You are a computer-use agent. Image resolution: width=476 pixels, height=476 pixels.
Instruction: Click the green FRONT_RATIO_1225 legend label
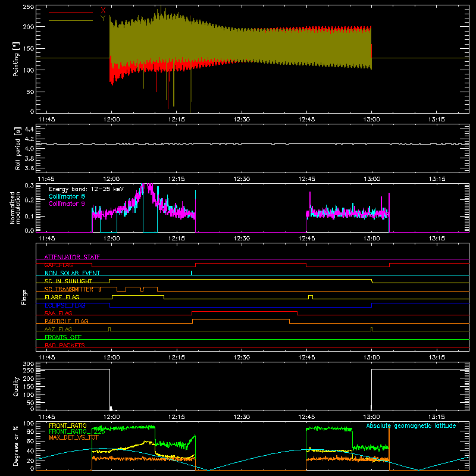coord(77,431)
